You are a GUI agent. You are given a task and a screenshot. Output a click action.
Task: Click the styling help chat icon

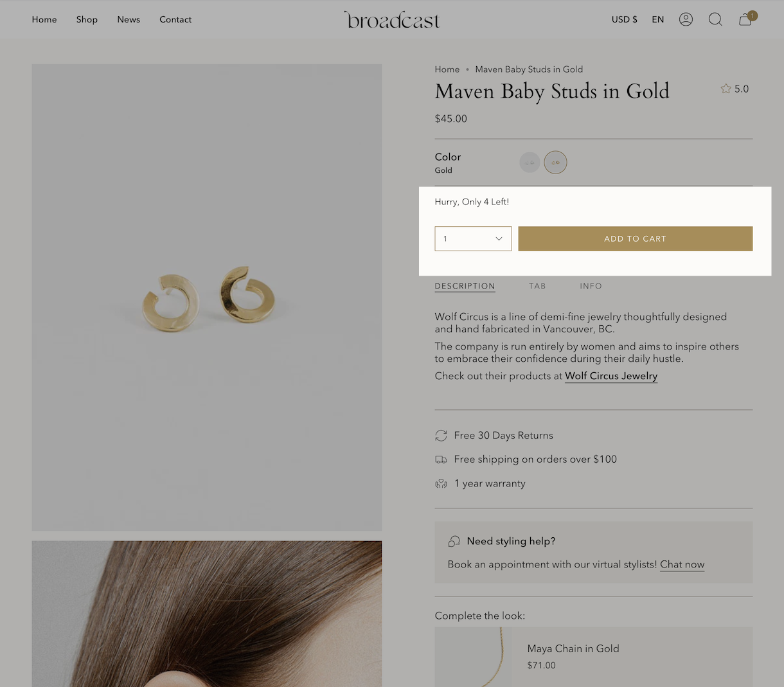454,541
